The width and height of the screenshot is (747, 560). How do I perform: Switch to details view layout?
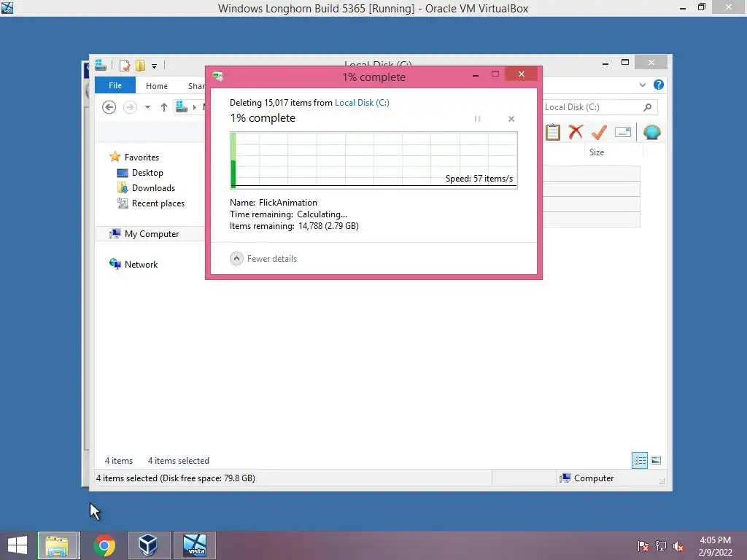click(639, 461)
